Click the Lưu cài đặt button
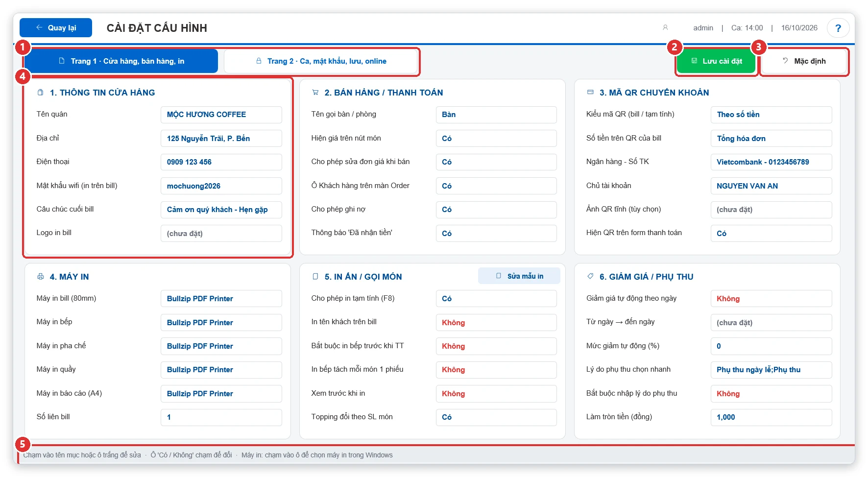 (716, 61)
